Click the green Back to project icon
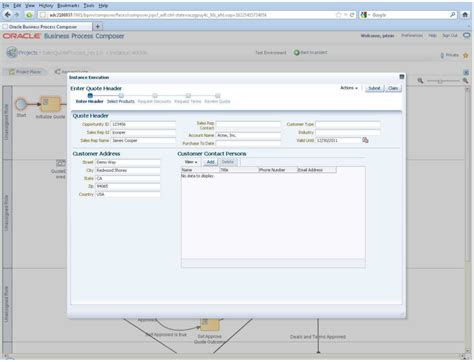Viewport: 474px width, 362px height. pos(296,53)
